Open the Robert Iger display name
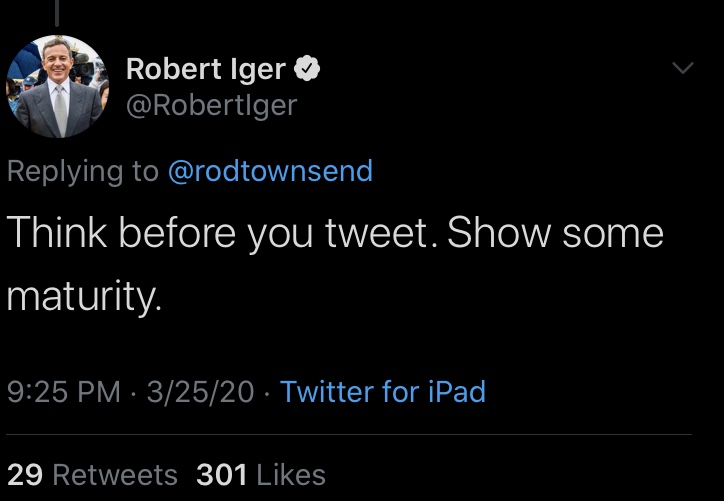Screen dimensions: 724x501 206,69
